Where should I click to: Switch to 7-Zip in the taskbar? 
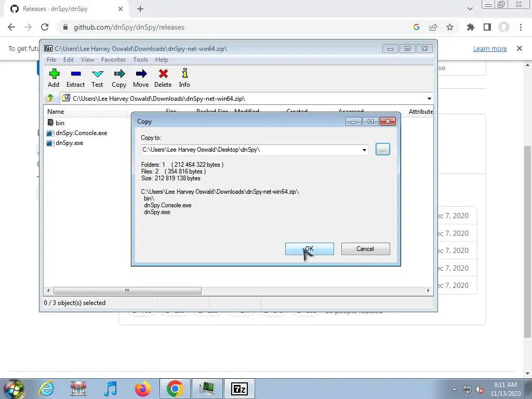click(240, 389)
